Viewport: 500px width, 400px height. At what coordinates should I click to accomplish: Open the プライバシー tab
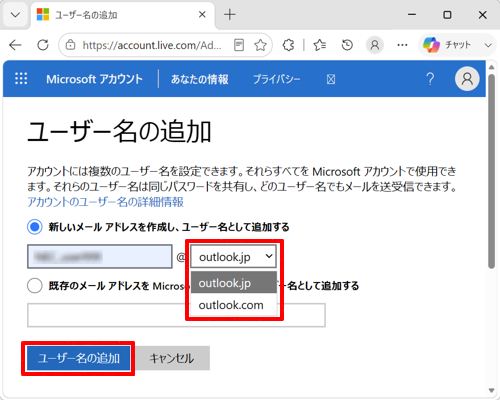276,79
